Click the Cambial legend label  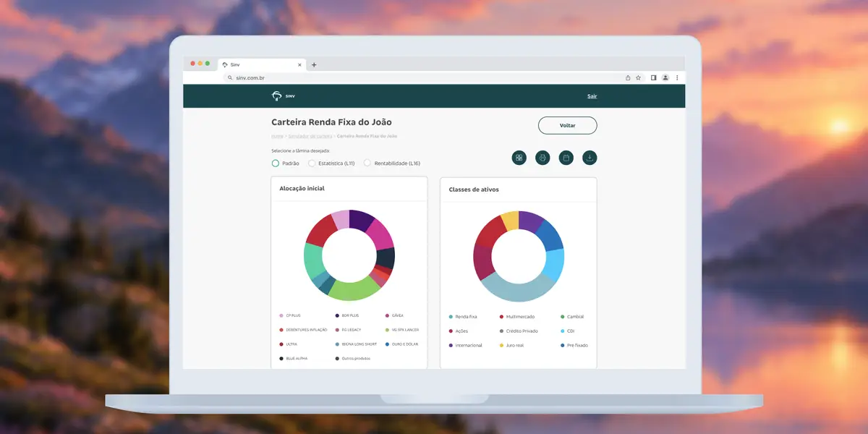(x=575, y=317)
